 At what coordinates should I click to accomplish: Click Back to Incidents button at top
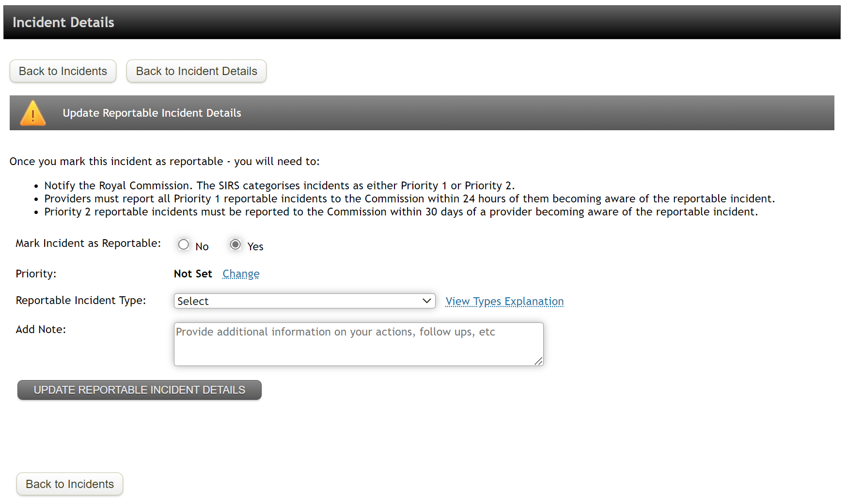[x=63, y=71]
